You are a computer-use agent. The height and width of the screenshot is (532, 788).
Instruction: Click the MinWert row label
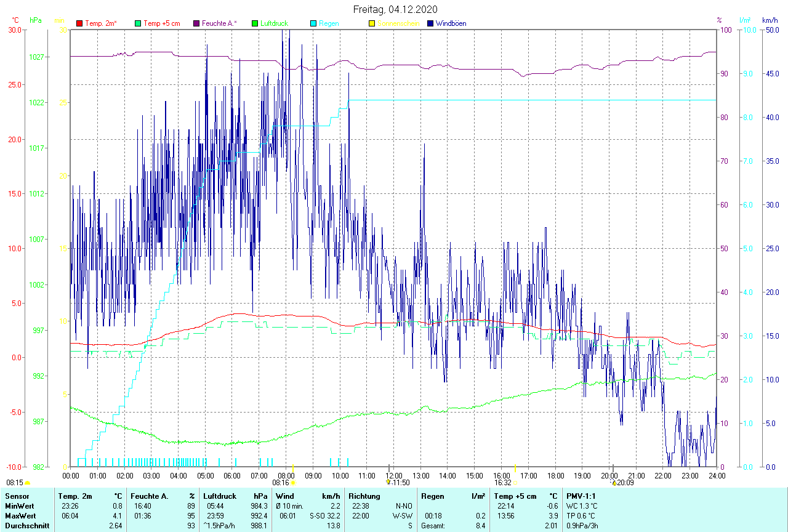coord(20,506)
